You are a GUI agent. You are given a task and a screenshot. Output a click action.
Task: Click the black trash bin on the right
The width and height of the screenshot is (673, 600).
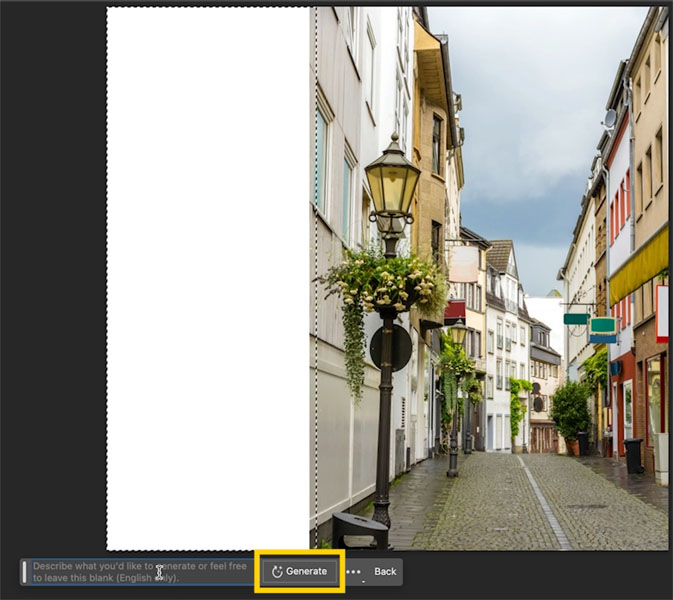click(634, 456)
